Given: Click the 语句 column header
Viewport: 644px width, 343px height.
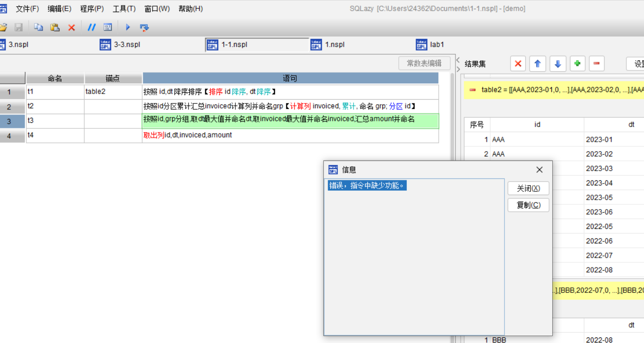Looking at the screenshot, I should [x=290, y=78].
